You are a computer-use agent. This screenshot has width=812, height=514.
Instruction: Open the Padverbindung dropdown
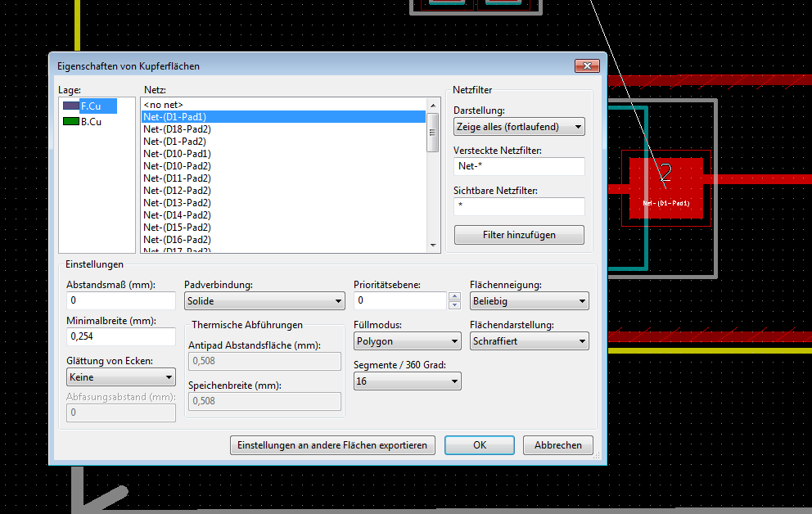coord(264,300)
